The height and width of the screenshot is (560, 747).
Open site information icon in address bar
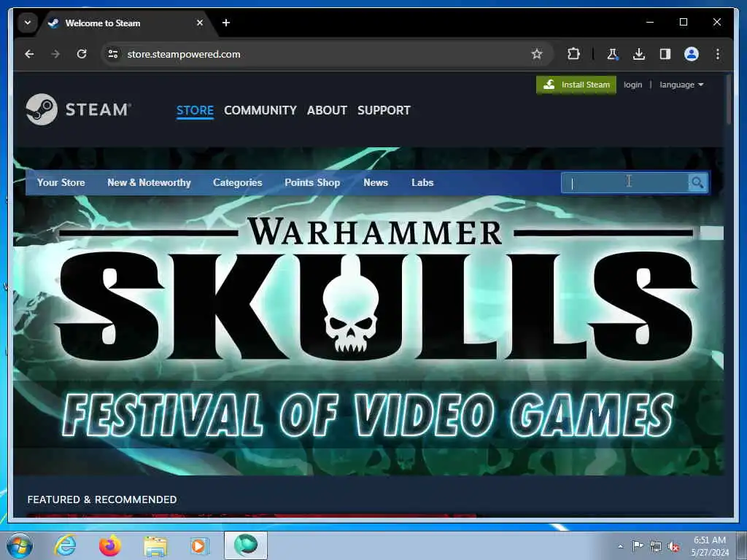113,54
